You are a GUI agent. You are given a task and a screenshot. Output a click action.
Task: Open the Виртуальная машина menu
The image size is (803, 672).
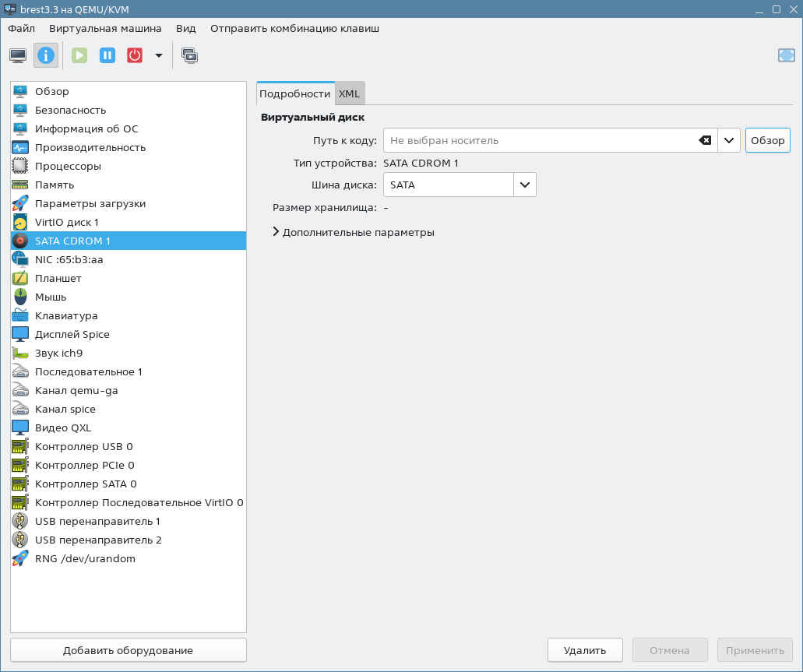[x=105, y=28]
